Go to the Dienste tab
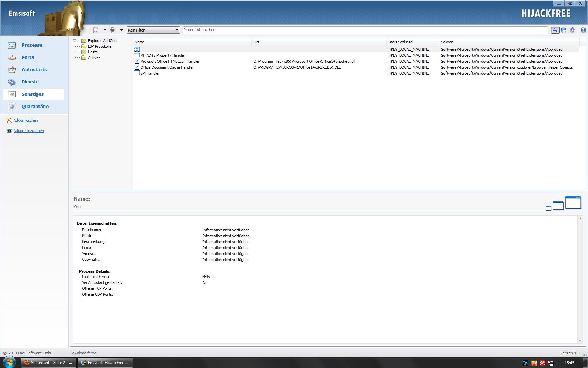The image size is (588, 368). coord(30,82)
